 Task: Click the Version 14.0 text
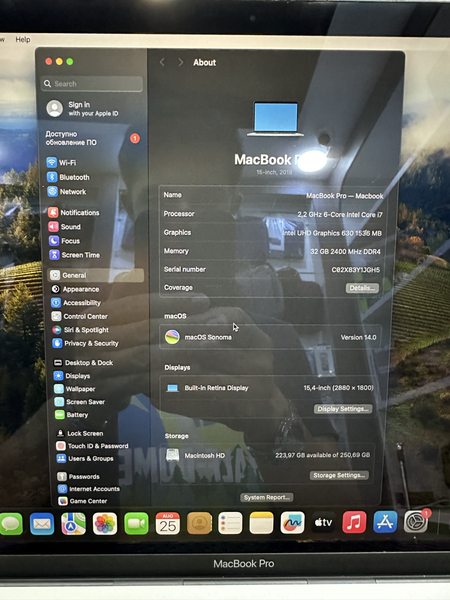359,338
